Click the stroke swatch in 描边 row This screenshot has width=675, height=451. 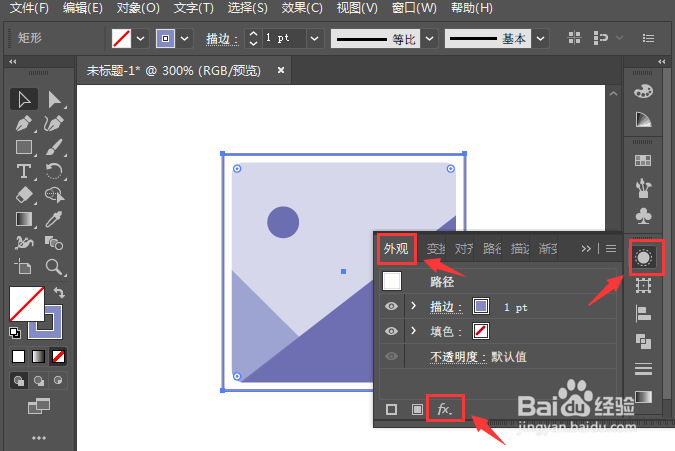point(481,306)
